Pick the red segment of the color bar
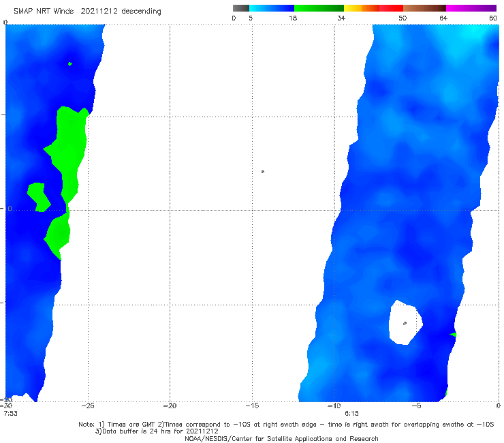Image resolution: width=504 pixels, height=443 pixels. pyautogui.click(x=391, y=8)
